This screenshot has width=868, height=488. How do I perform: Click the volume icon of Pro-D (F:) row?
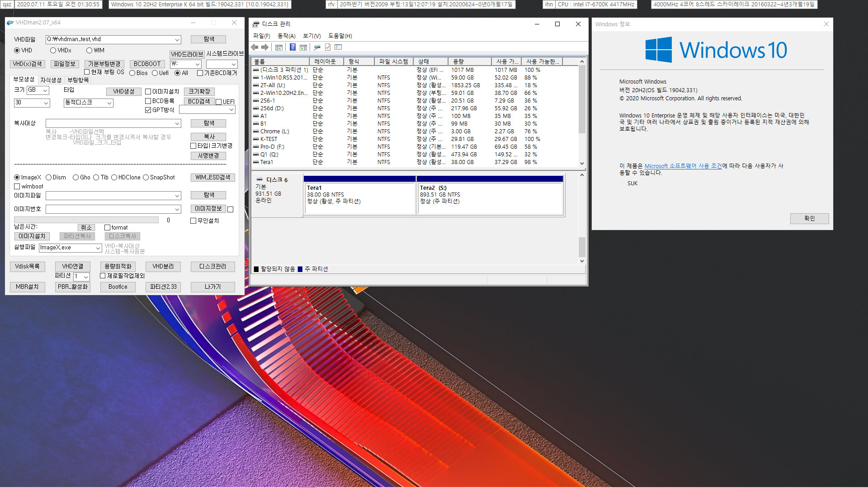pos(256,147)
